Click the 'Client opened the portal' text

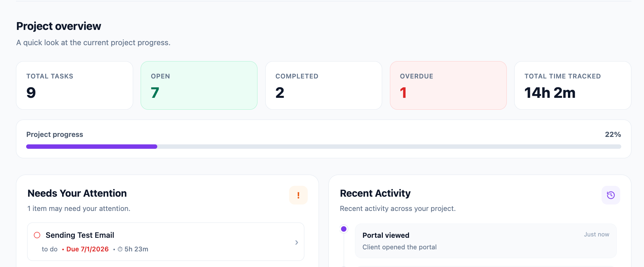click(399, 247)
